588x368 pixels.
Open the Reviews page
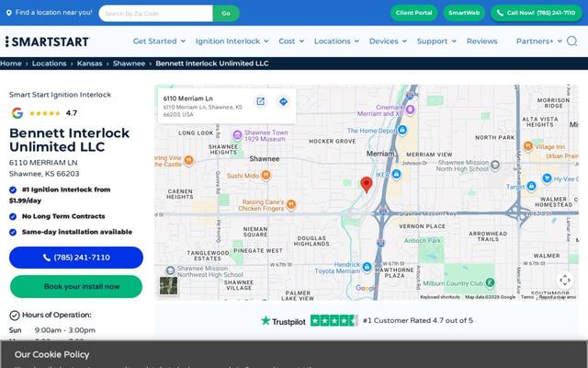[481, 40]
